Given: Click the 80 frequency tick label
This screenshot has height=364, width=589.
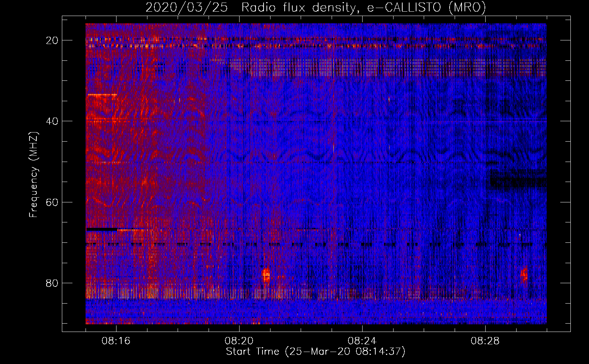Looking at the screenshot, I should (x=52, y=283).
